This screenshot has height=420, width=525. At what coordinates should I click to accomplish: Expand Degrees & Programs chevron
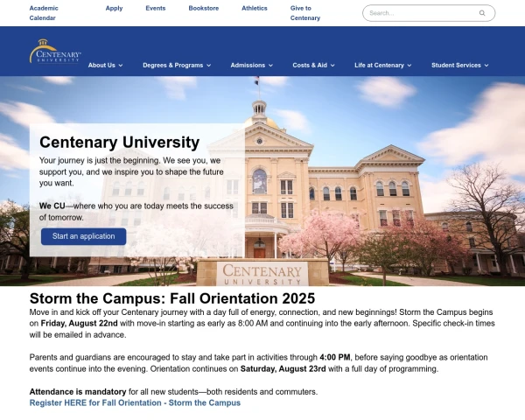point(208,66)
